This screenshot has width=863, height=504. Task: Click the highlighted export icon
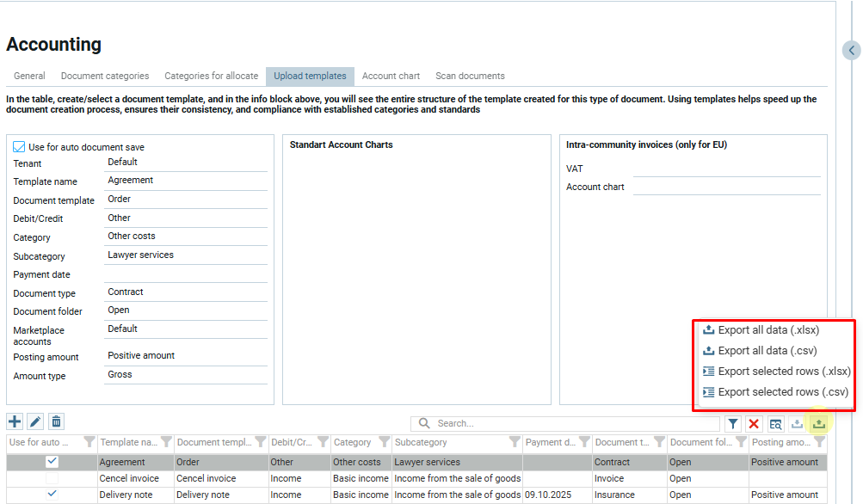(x=818, y=423)
